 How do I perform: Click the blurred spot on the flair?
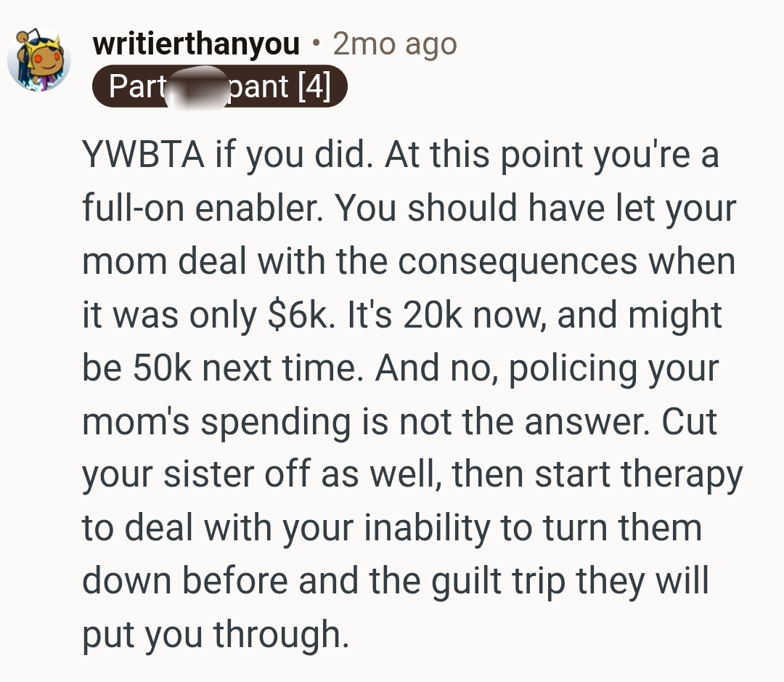[197, 88]
